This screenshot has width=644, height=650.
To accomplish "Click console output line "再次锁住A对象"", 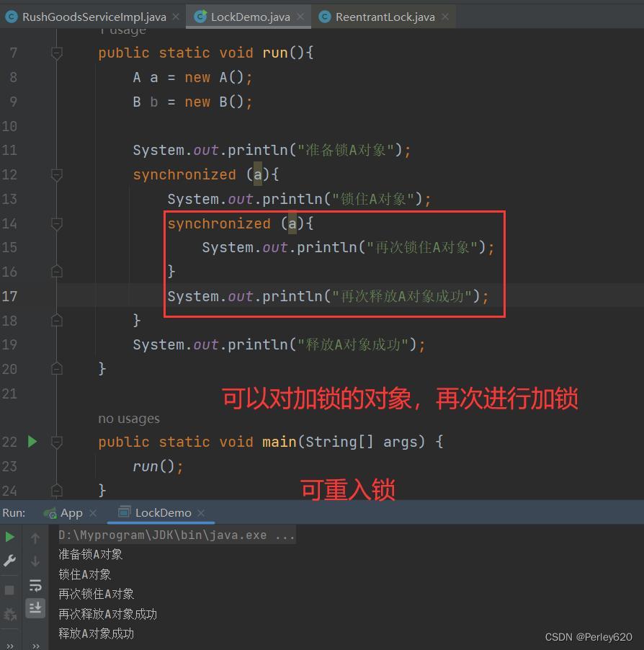I will (96, 594).
